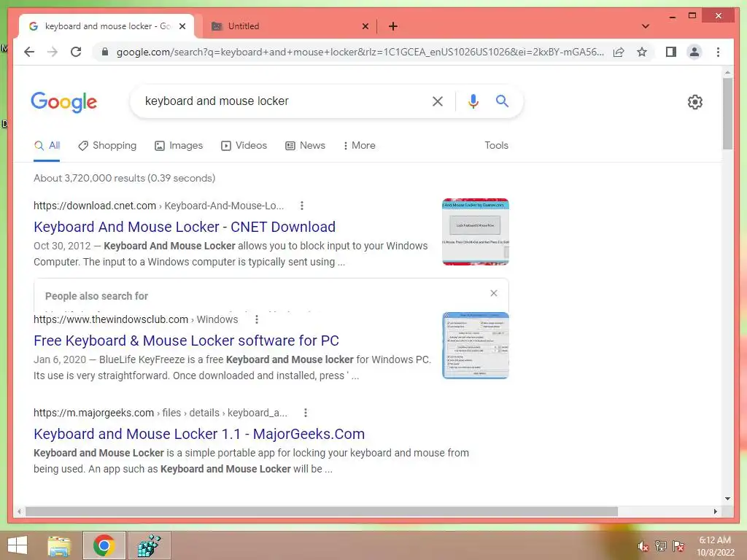This screenshot has width=747, height=560.
Task: Open Keyboard And Mouse Locker CNET link
Action: [x=185, y=227]
